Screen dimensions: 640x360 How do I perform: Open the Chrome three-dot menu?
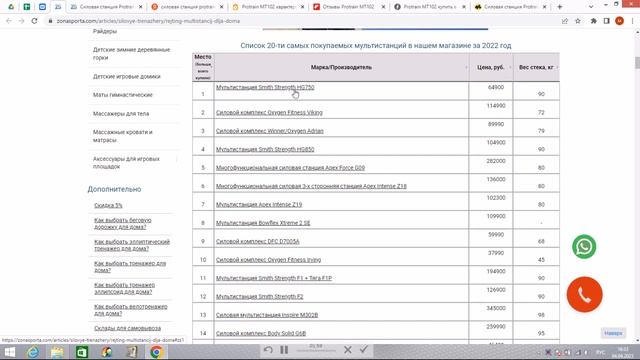point(632,21)
